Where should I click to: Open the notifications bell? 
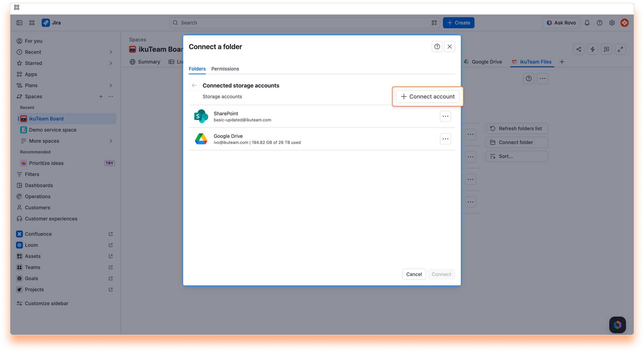(587, 23)
